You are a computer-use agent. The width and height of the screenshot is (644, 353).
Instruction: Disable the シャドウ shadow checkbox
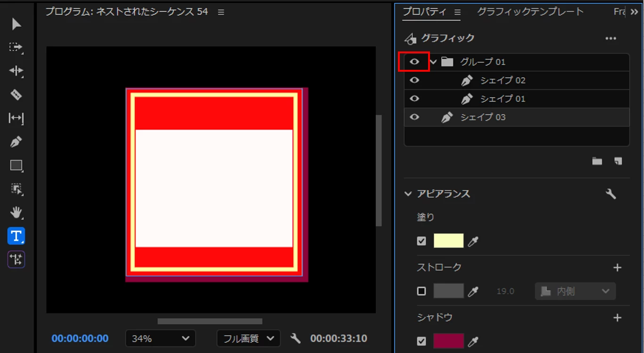(421, 341)
